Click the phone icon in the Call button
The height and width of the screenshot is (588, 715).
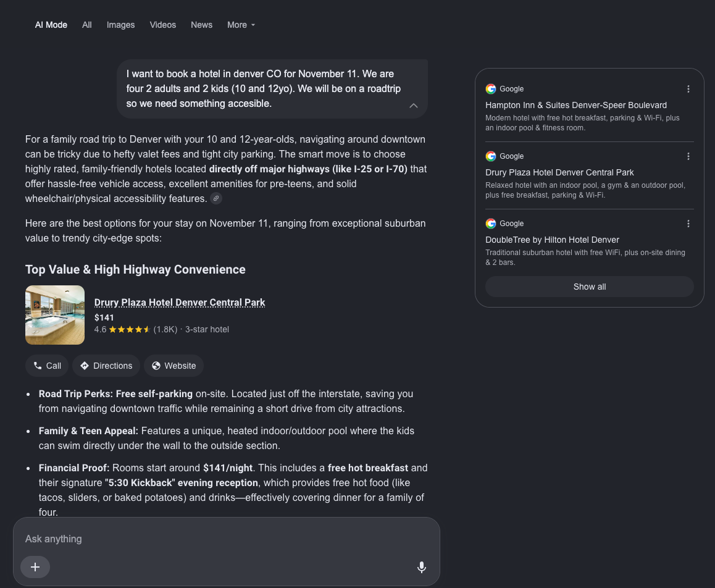tap(38, 366)
